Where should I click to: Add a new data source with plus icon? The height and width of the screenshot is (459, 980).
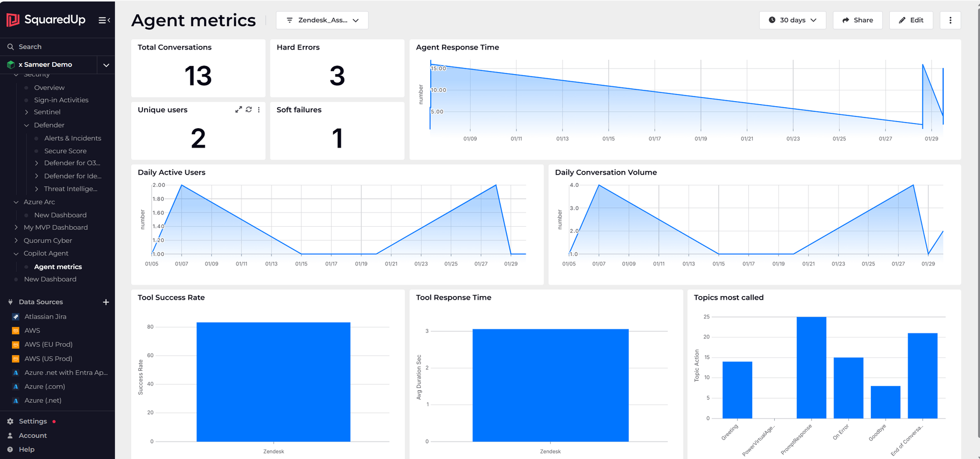(x=106, y=302)
